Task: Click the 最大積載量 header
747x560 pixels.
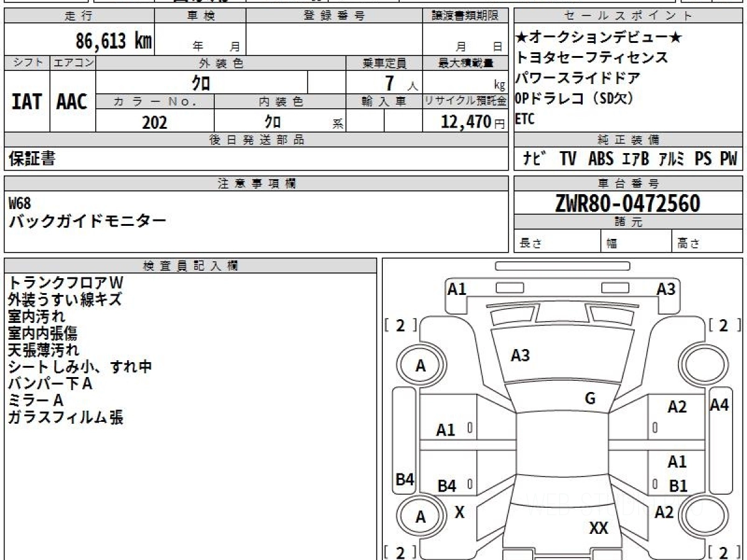Action: coord(466,63)
